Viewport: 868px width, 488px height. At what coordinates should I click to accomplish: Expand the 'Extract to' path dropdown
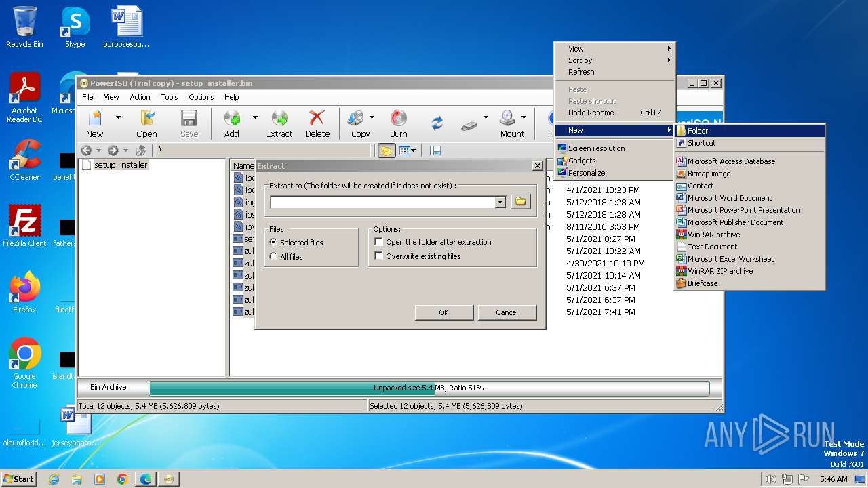tap(500, 202)
